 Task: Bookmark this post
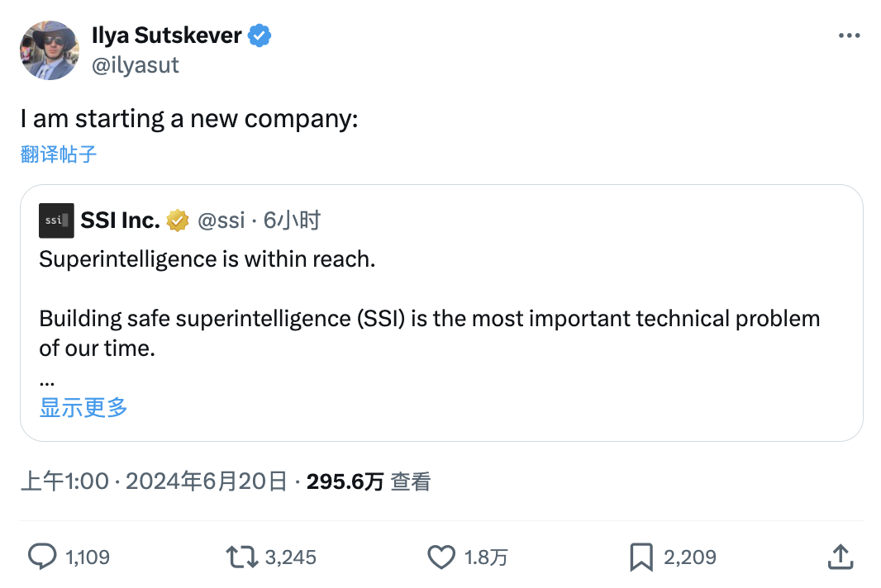tap(641, 557)
